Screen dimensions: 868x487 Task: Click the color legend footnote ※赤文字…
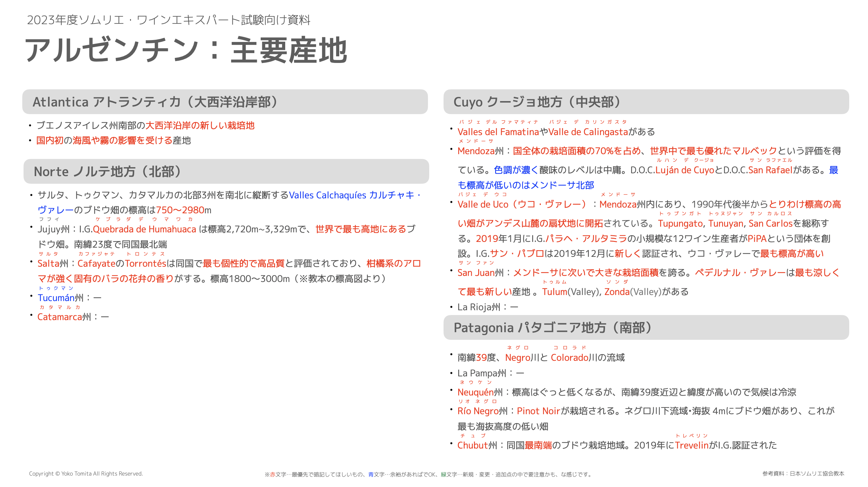pyautogui.click(x=429, y=475)
